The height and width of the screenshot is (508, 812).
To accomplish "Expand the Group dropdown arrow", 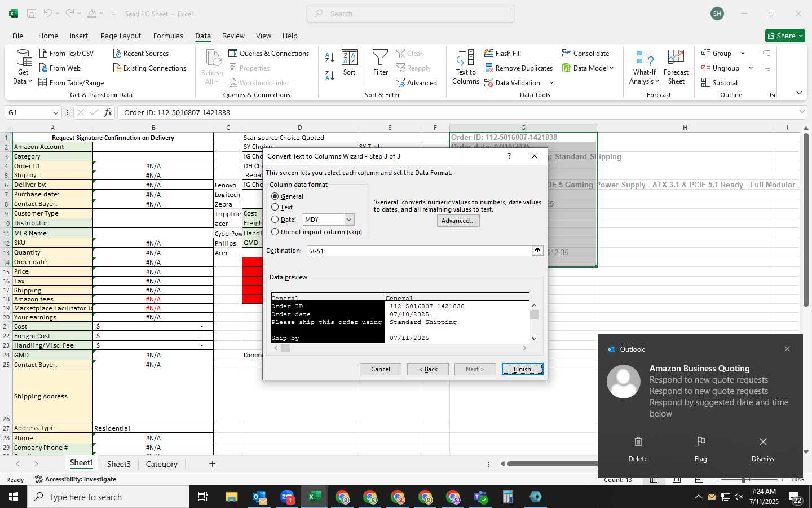I will tap(743, 53).
